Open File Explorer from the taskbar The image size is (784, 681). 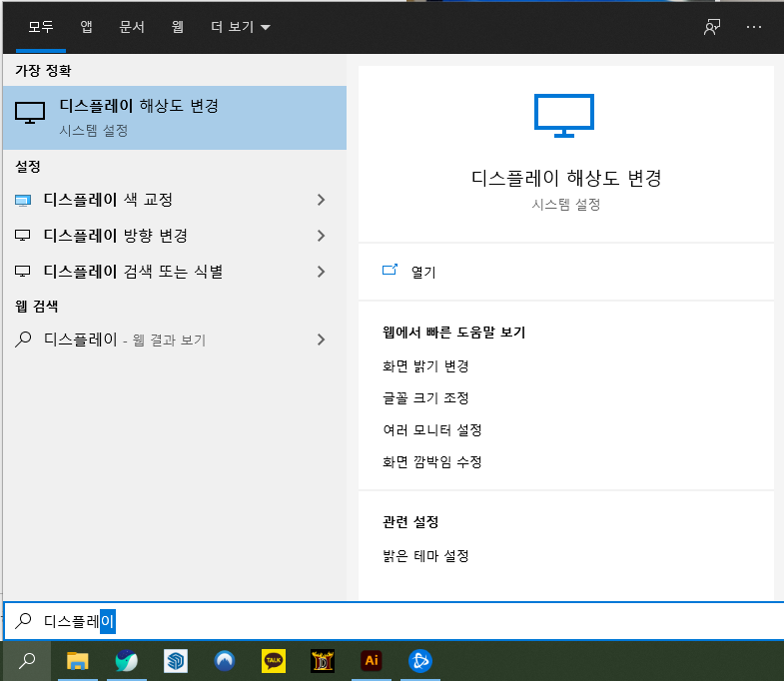pyautogui.click(x=78, y=661)
